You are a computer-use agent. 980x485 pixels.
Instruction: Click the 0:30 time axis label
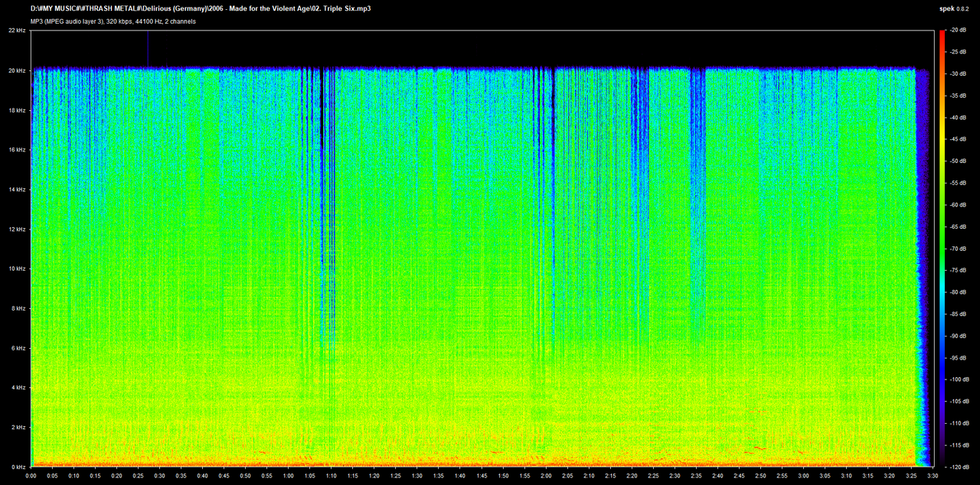[159, 476]
